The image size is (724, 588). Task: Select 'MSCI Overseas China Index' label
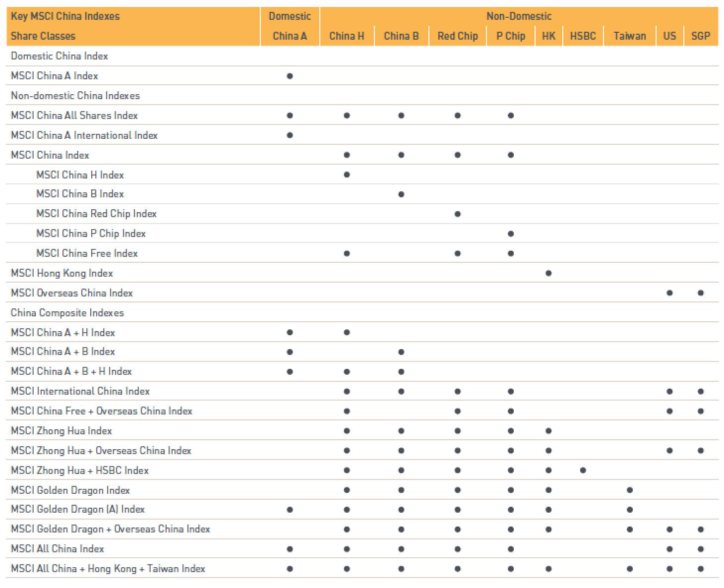coord(72,293)
